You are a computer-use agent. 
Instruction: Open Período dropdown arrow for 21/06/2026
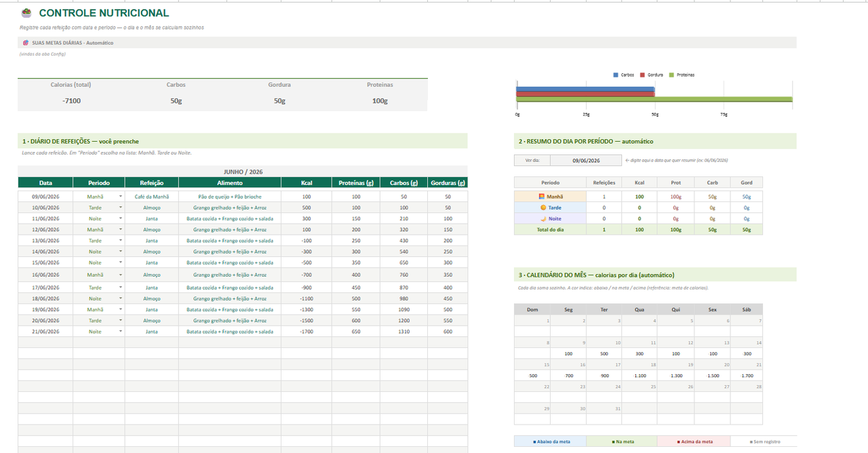point(121,332)
